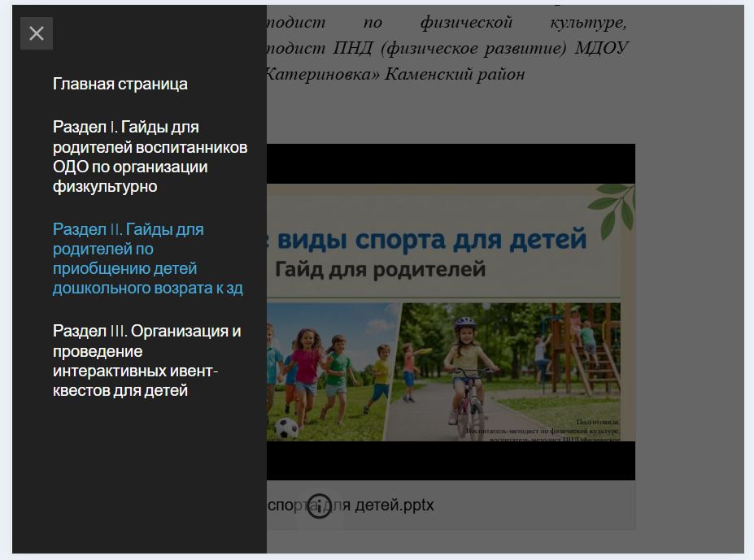Select Раздел II. Гайды для родителей по приобщению
The image size is (754, 560).
tap(148, 258)
